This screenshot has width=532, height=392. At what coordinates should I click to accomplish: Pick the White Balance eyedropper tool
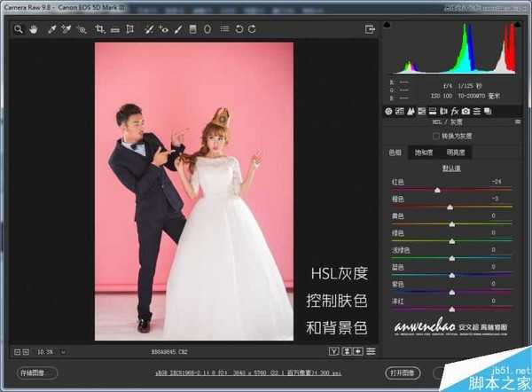pyautogui.click(x=51, y=29)
